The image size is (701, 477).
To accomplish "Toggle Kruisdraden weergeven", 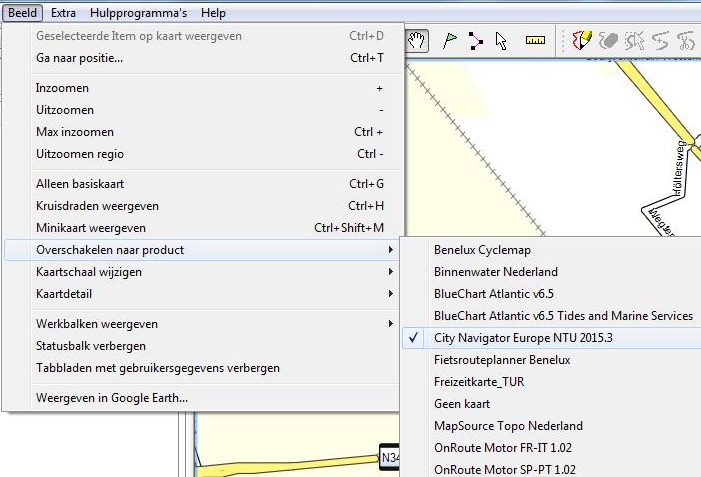I will coord(201,206).
